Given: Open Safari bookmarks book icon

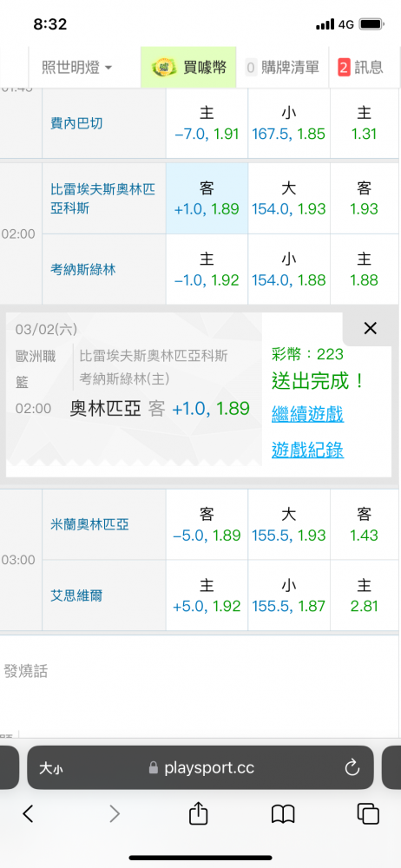Looking at the screenshot, I should coord(283,814).
